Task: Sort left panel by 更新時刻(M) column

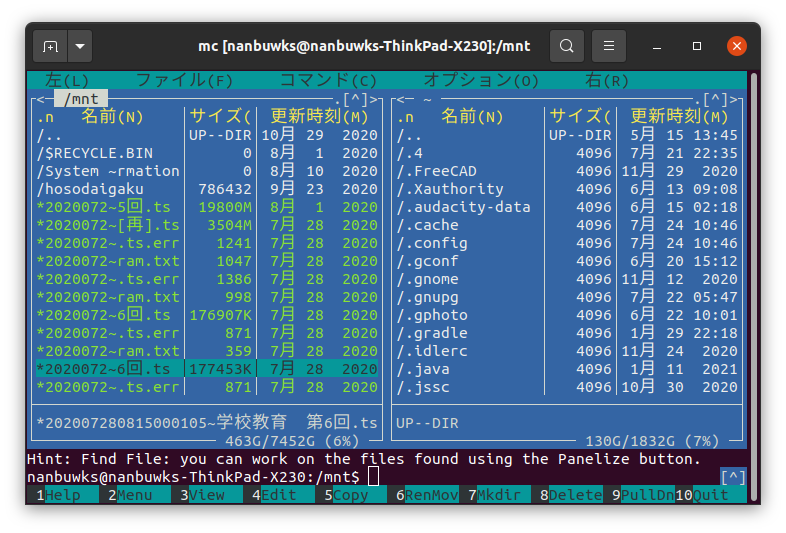Action: pyautogui.click(x=319, y=116)
